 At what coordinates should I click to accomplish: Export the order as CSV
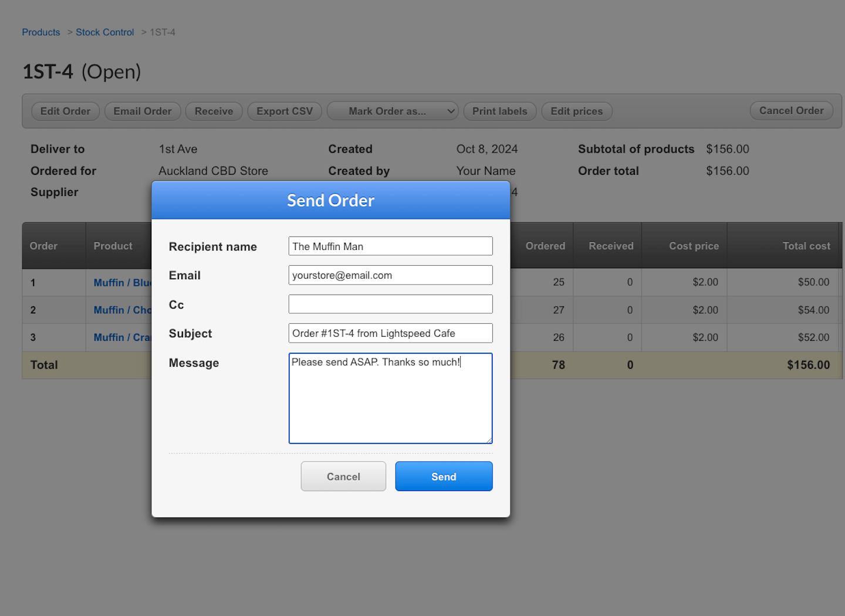tap(285, 111)
